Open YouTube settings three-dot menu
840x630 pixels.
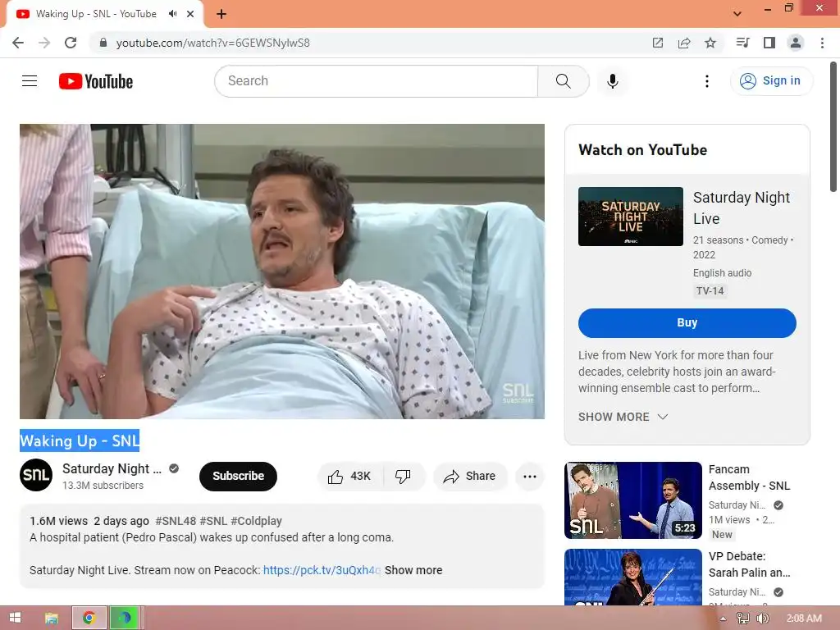[x=706, y=81]
